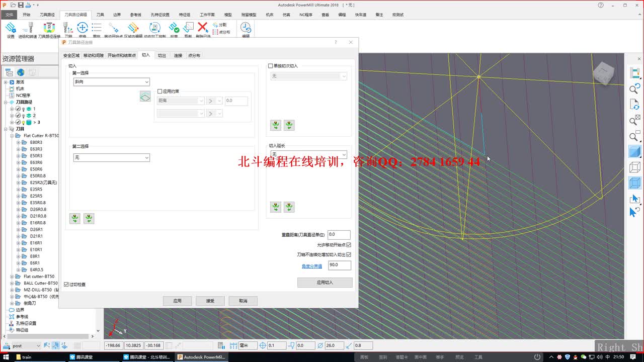Toggle the 单独初次切入 checkbox
The width and height of the screenshot is (644, 362).
(x=271, y=66)
